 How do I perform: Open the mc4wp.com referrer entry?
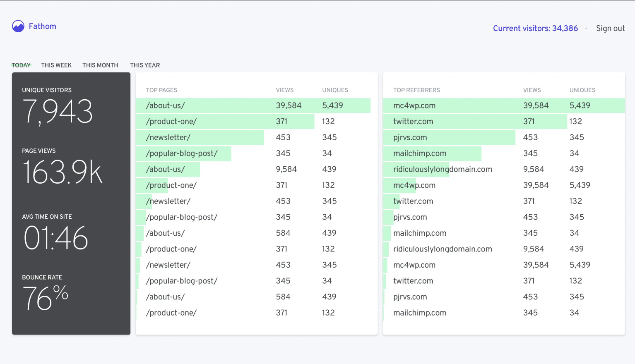[x=414, y=105]
